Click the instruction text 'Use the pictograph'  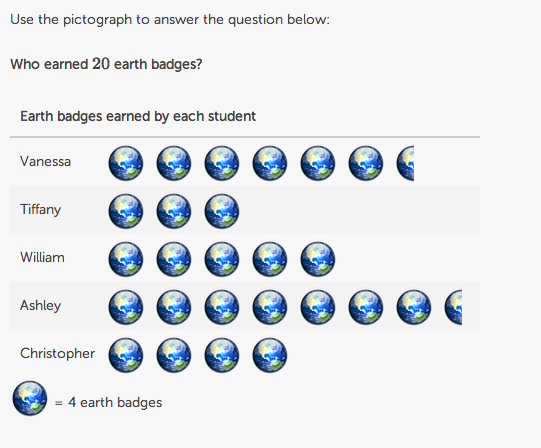71,19
